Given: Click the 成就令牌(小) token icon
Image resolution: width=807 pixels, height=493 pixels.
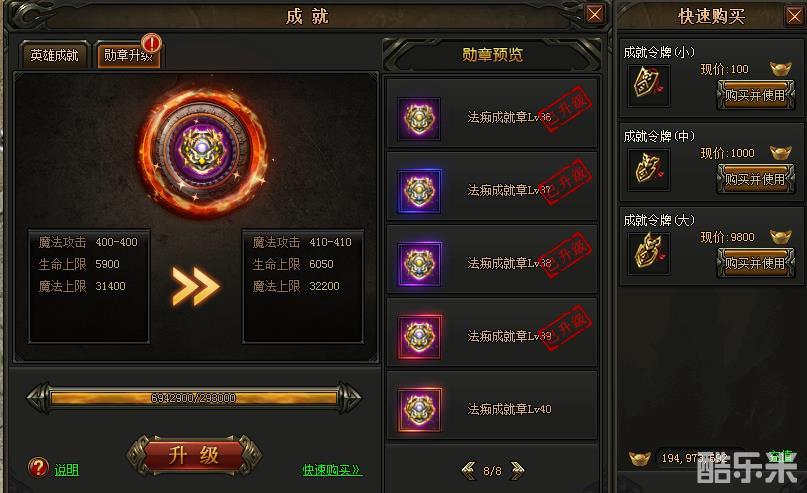Looking at the screenshot, I should 648,85.
